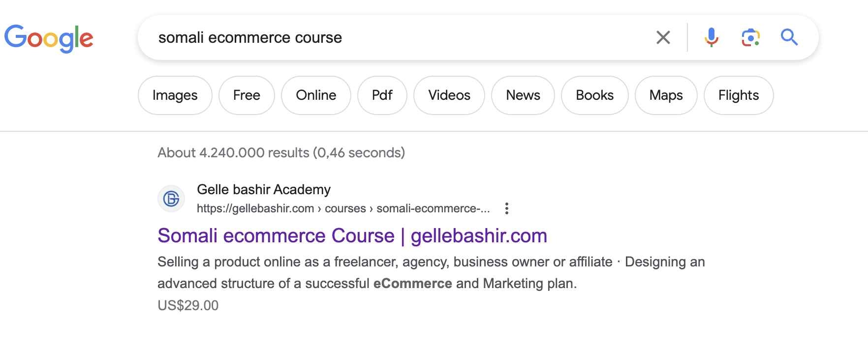Open the Flights tab
The image size is (868, 349).
tap(738, 95)
